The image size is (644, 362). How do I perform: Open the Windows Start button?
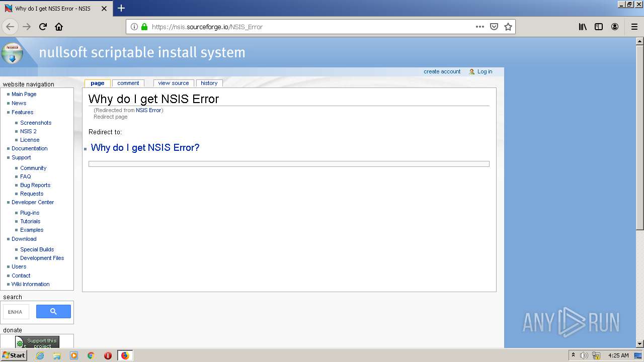pyautogui.click(x=14, y=355)
